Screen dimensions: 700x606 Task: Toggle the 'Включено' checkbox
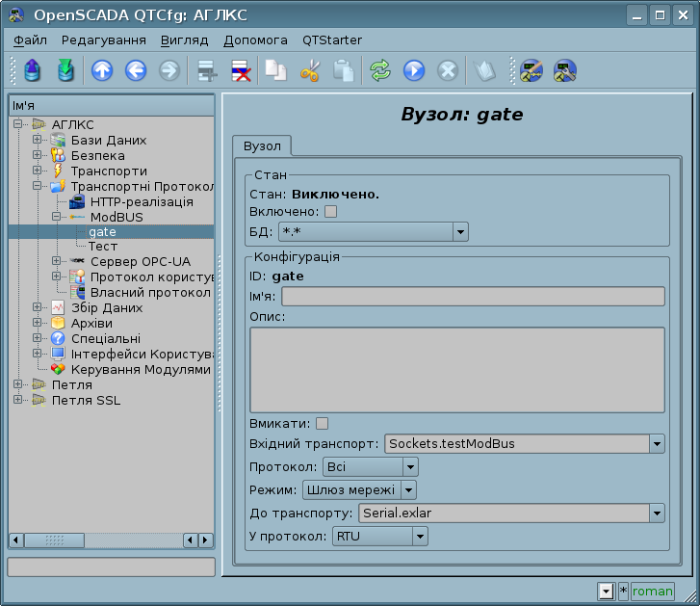[x=330, y=212]
